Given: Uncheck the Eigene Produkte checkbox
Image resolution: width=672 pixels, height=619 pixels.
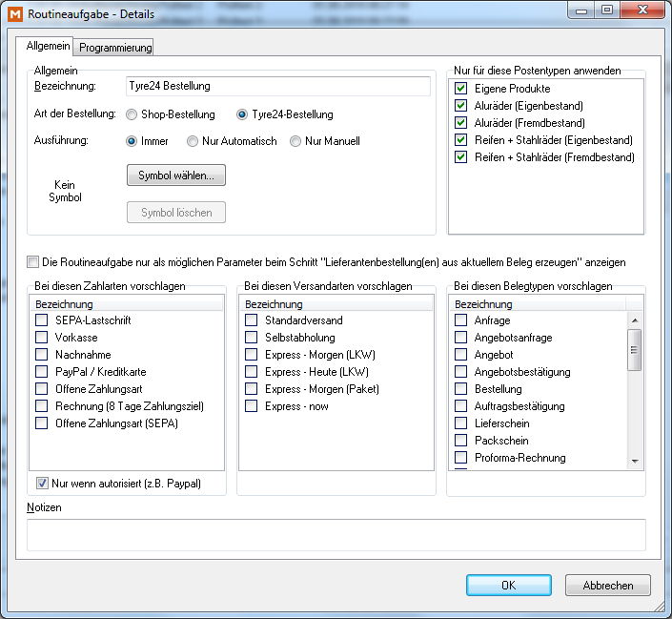Looking at the screenshot, I should pos(461,89).
